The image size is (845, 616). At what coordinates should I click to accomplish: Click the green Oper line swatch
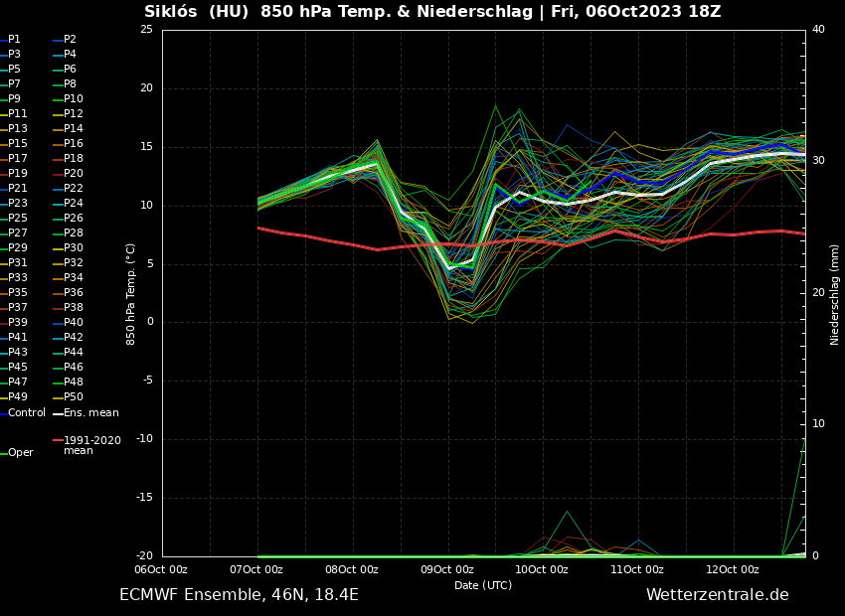4,453
